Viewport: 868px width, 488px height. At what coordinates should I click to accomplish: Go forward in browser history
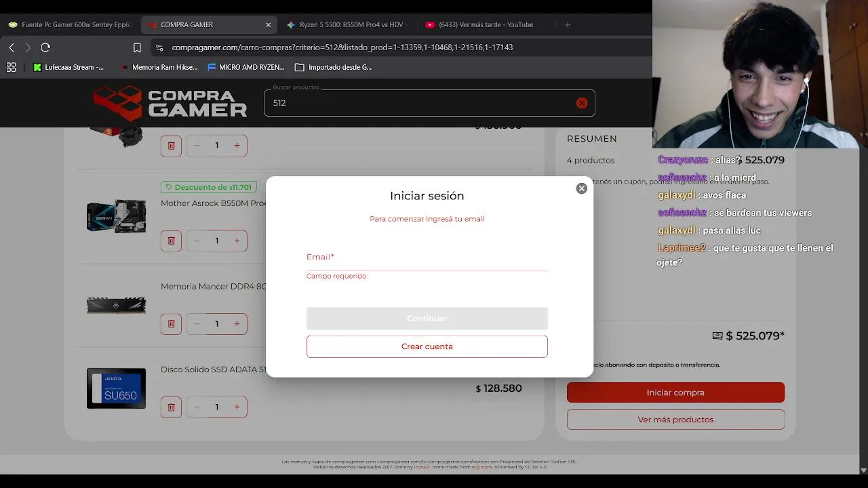pos(28,47)
